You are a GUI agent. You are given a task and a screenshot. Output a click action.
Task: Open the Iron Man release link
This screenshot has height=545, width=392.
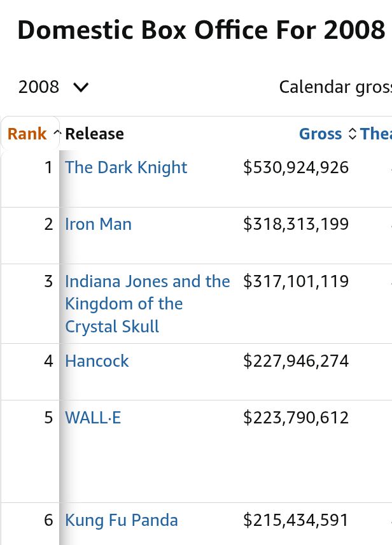[x=98, y=224]
